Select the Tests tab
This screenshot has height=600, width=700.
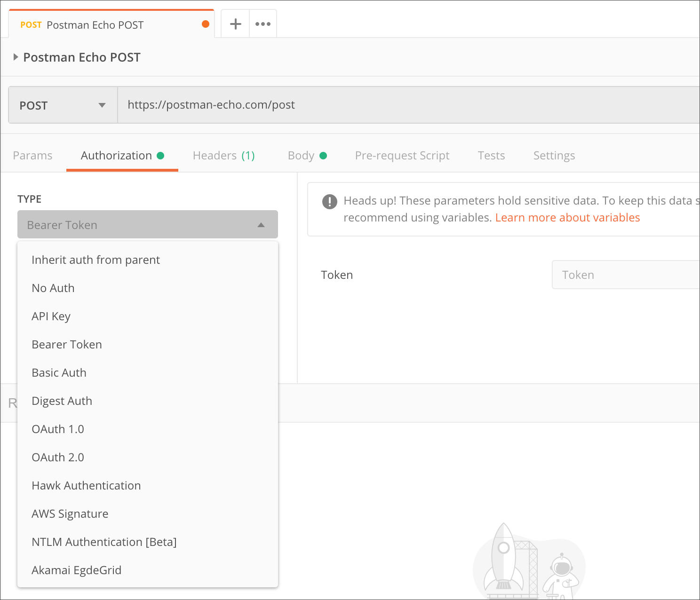[x=491, y=155]
